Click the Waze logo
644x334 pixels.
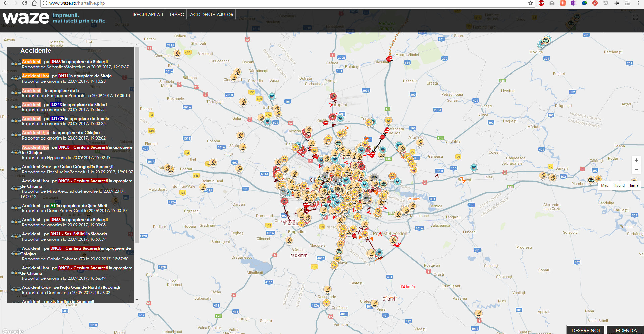pyautogui.click(x=26, y=18)
